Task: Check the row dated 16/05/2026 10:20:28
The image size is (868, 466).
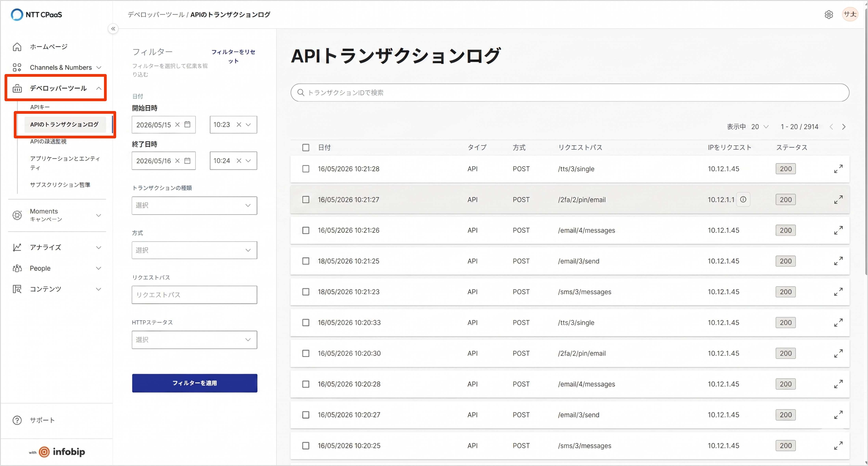Action: point(306,384)
